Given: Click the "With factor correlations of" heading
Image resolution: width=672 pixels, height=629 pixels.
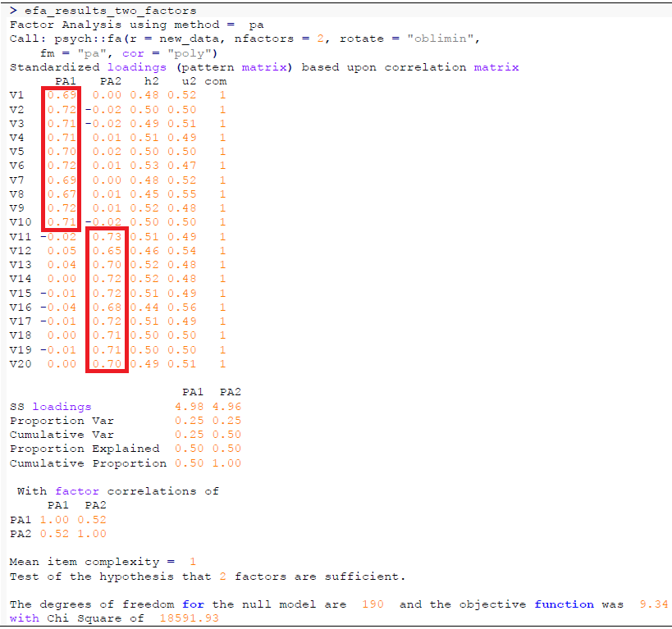Looking at the screenshot, I should coord(118,491).
